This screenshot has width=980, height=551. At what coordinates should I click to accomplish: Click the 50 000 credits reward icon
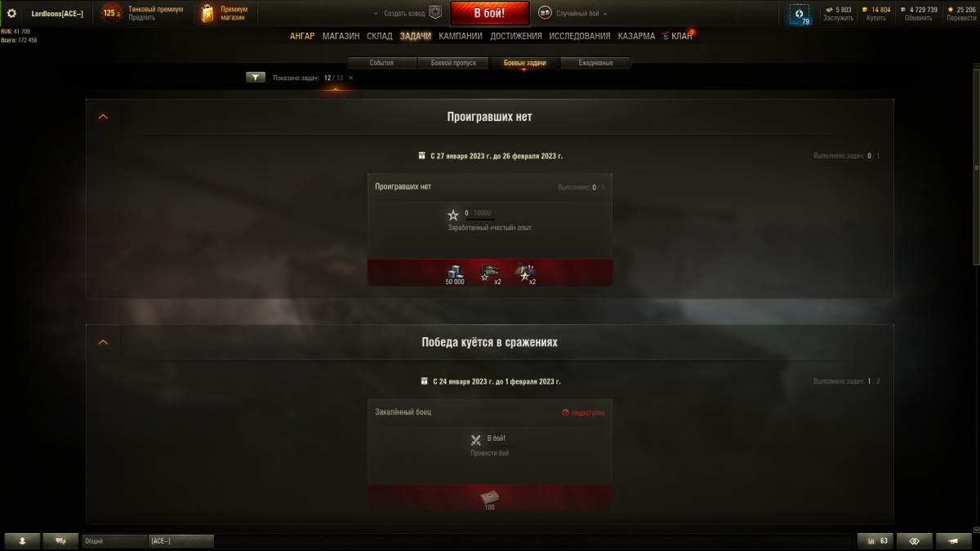[455, 274]
